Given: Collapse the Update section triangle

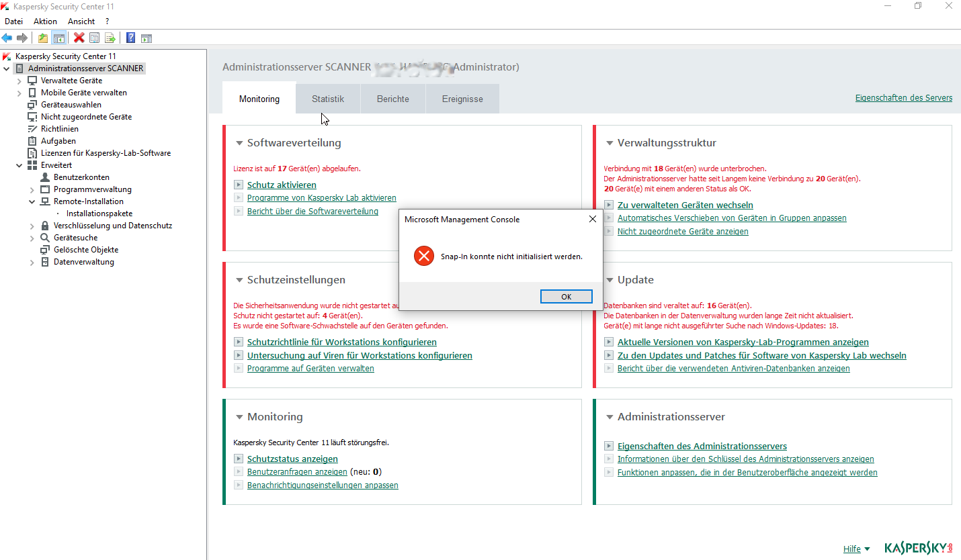Looking at the screenshot, I should (610, 280).
